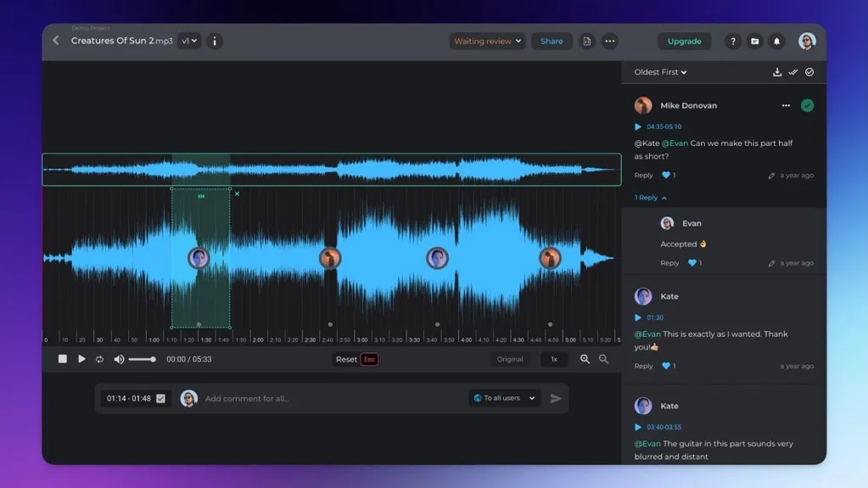Image resolution: width=868 pixels, height=488 pixels.
Task: Zoom out on the waveform
Action: coord(603,359)
